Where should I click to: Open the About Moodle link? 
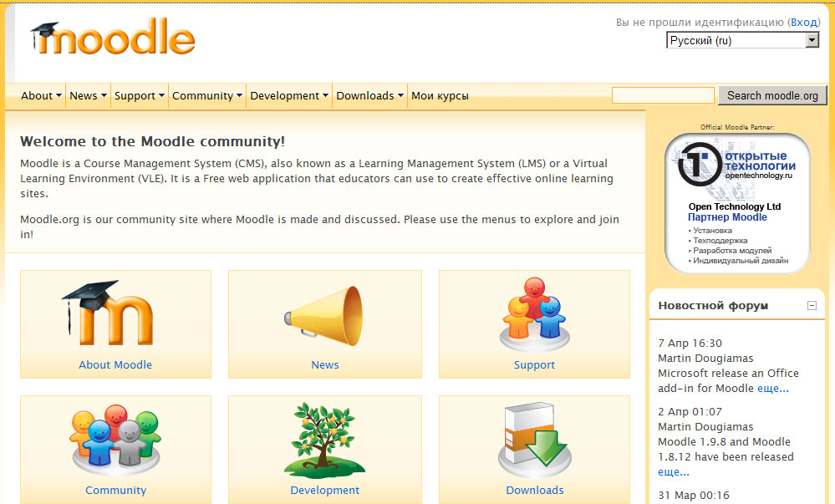(115, 364)
